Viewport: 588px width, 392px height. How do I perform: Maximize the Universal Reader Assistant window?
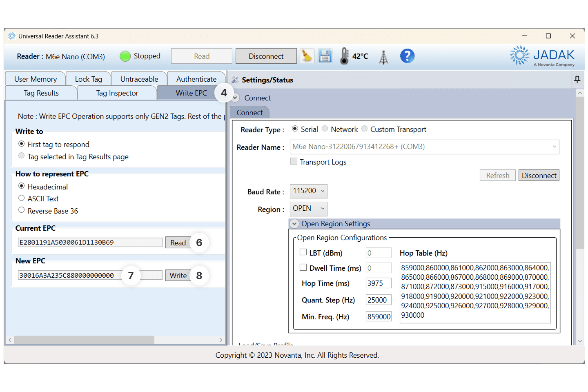coord(548,36)
